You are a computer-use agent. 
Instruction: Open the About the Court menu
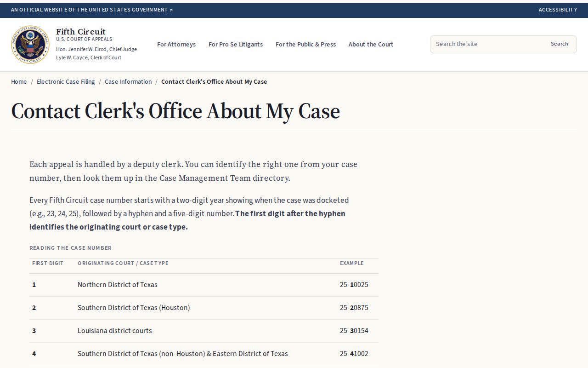coord(371,45)
